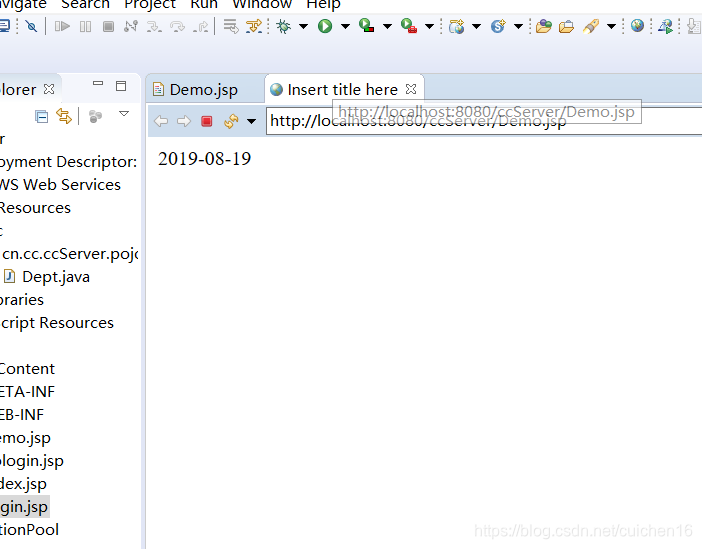Select the 'emo.jsp' file in Explorer tree
702x549 pixels.
click(25, 438)
